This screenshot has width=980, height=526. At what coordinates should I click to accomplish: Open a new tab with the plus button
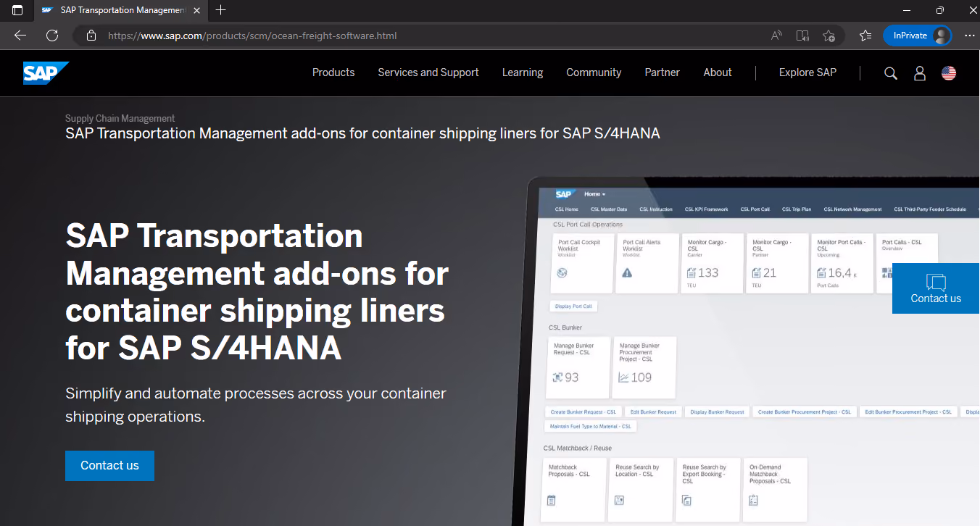pyautogui.click(x=221, y=10)
